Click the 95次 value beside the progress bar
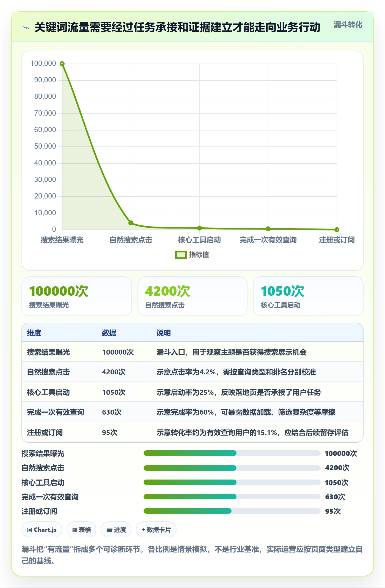Screen dimensions: 385x588 pos(333,511)
